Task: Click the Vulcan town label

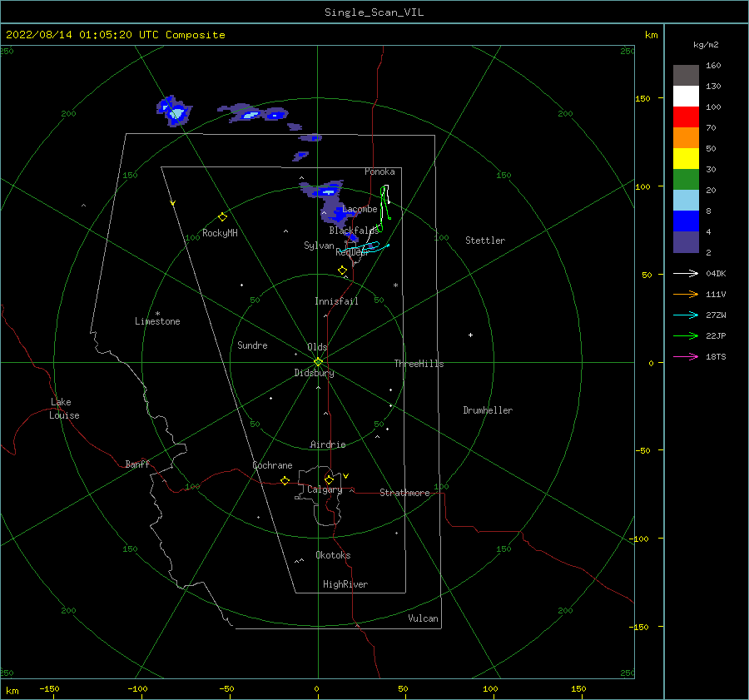Action: coord(423,618)
